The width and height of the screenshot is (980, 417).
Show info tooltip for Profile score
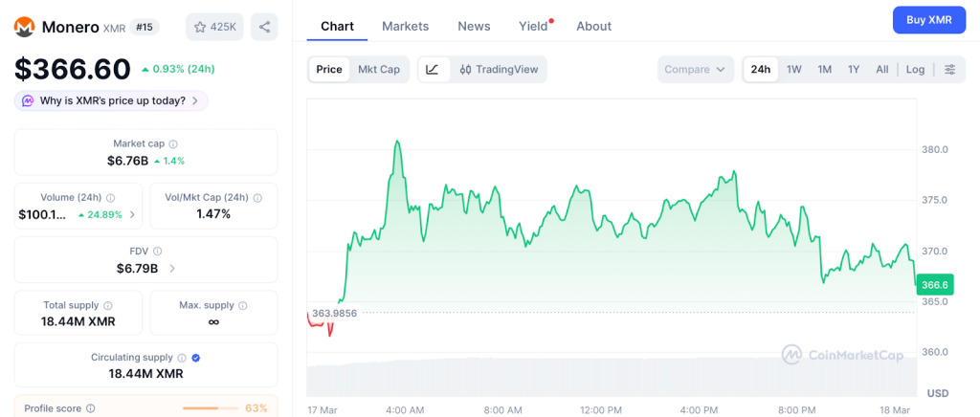[91, 408]
